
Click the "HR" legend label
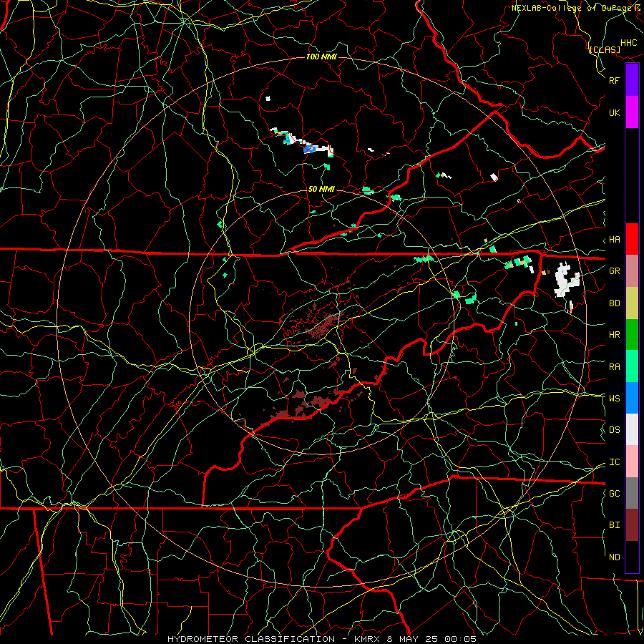615,335
